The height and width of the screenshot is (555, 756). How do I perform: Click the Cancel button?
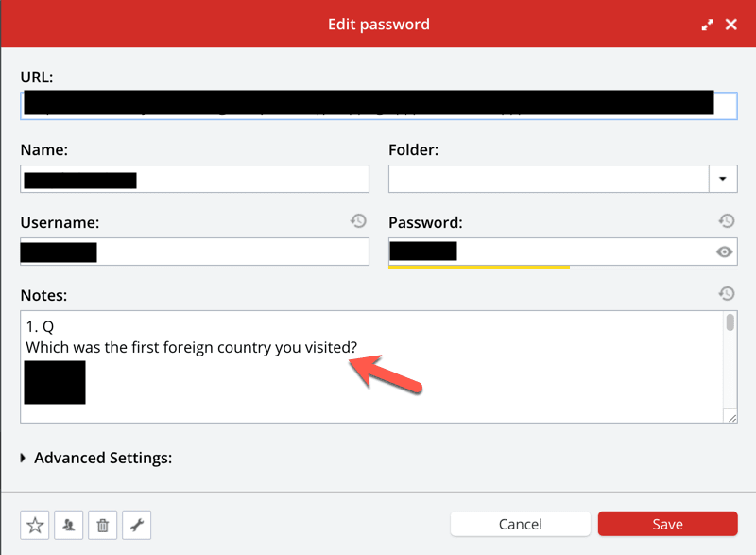click(520, 524)
